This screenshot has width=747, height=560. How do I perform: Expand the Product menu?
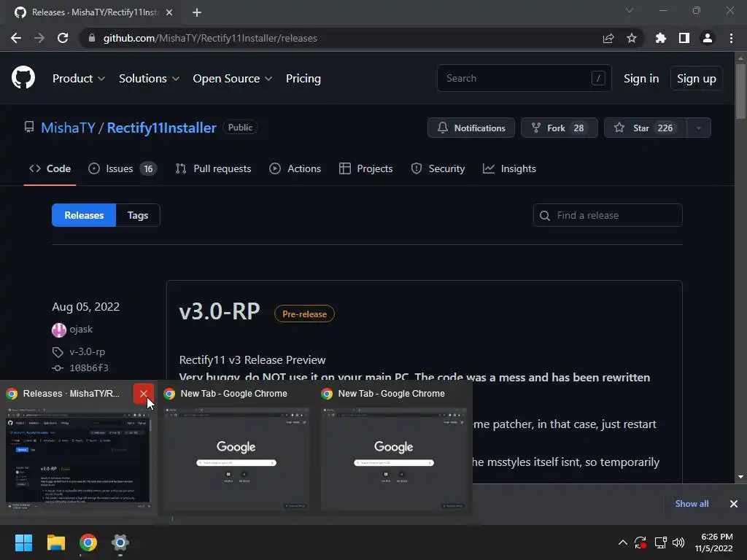click(x=79, y=79)
